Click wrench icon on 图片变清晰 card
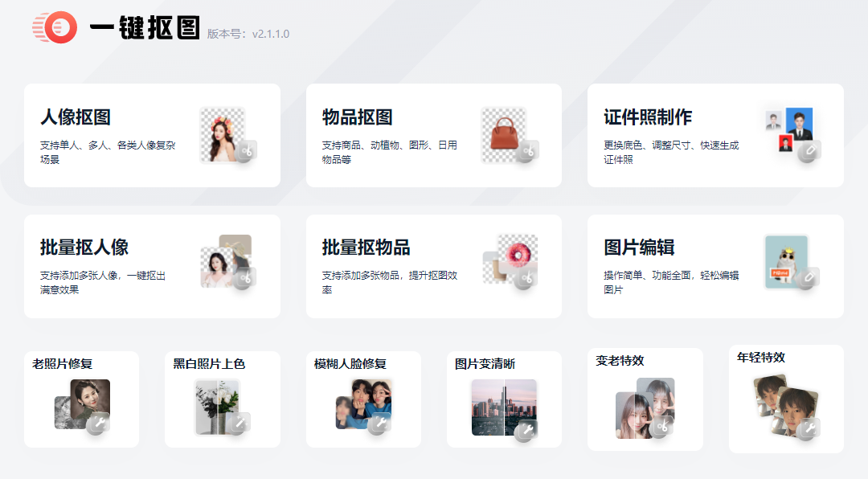The height and width of the screenshot is (479, 868). (526, 430)
